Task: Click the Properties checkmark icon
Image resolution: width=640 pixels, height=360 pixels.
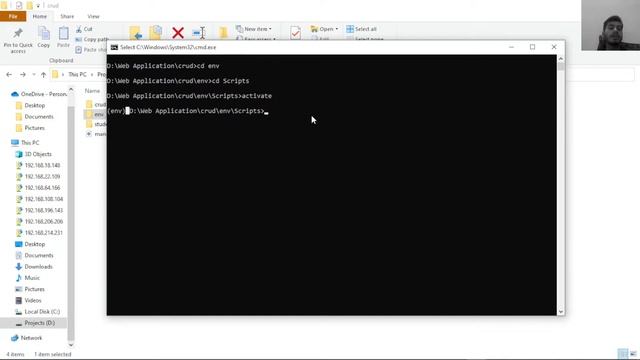Action: (x=296, y=33)
